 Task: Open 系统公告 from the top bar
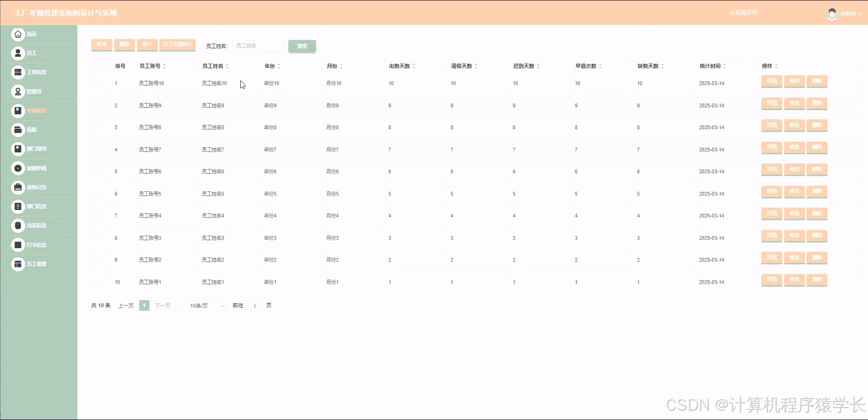click(x=744, y=13)
